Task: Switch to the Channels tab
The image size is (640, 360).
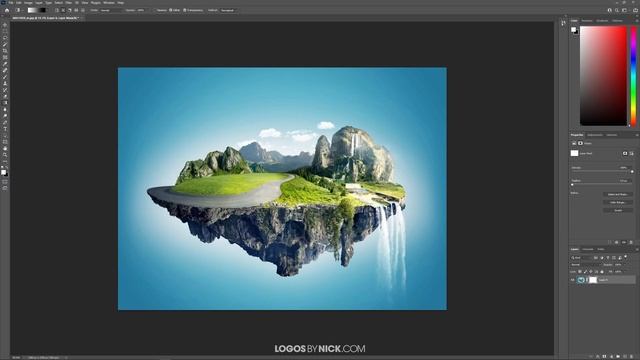Action: point(588,249)
